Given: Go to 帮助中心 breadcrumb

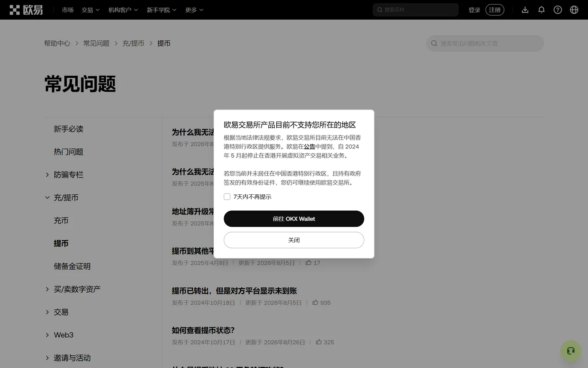Looking at the screenshot, I should pyautogui.click(x=57, y=43).
